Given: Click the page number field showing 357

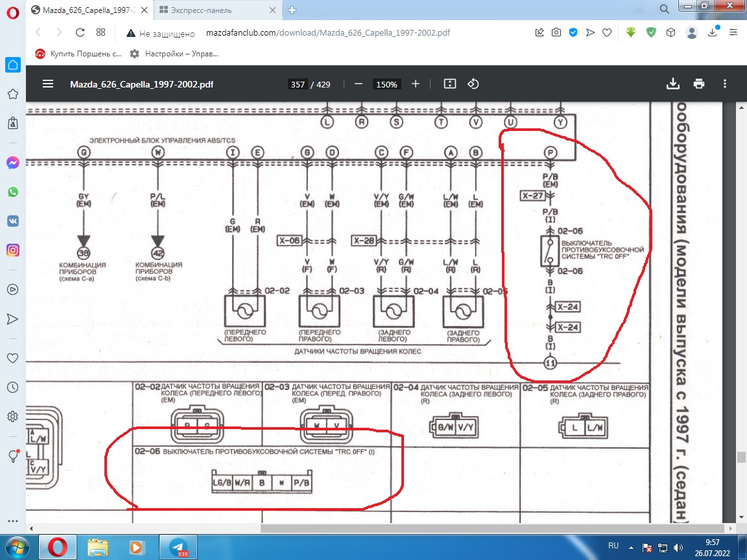Looking at the screenshot, I should coord(298,84).
